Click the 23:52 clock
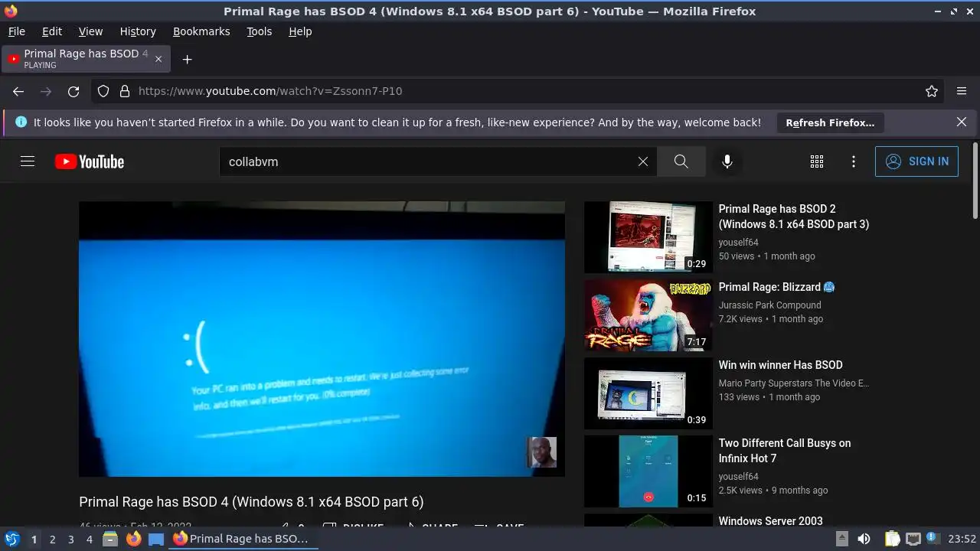 [962, 539]
